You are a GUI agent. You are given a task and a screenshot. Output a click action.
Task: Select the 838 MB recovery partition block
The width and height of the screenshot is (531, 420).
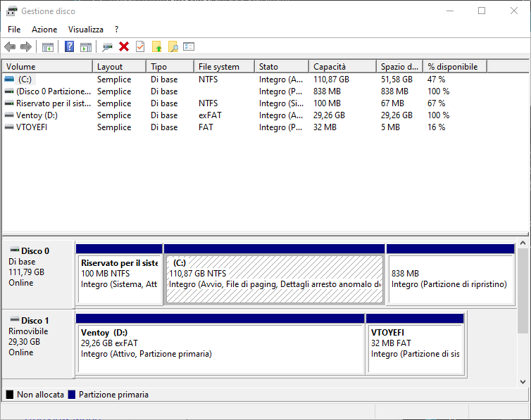(451, 274)
